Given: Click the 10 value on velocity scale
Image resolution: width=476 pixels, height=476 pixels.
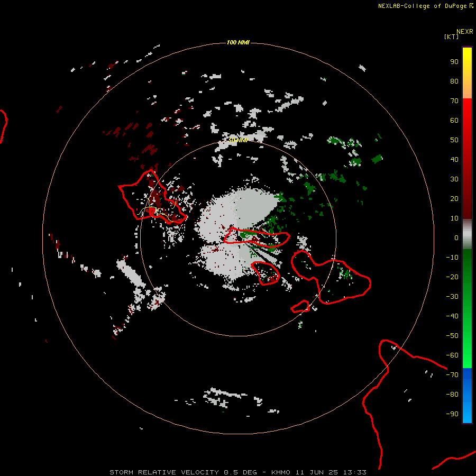Looking at the screenshot, I should (454, 218).
